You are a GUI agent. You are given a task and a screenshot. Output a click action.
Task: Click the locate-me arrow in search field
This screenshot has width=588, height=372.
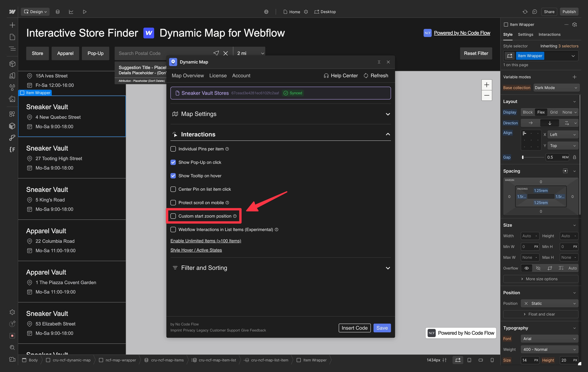(216, 53)
